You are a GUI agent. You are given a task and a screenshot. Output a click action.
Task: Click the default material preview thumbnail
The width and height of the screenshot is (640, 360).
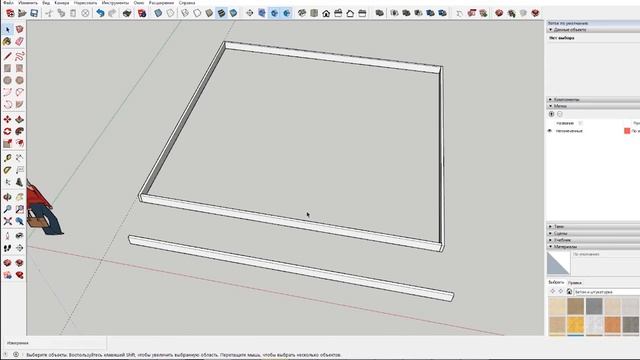pos(558,263)
